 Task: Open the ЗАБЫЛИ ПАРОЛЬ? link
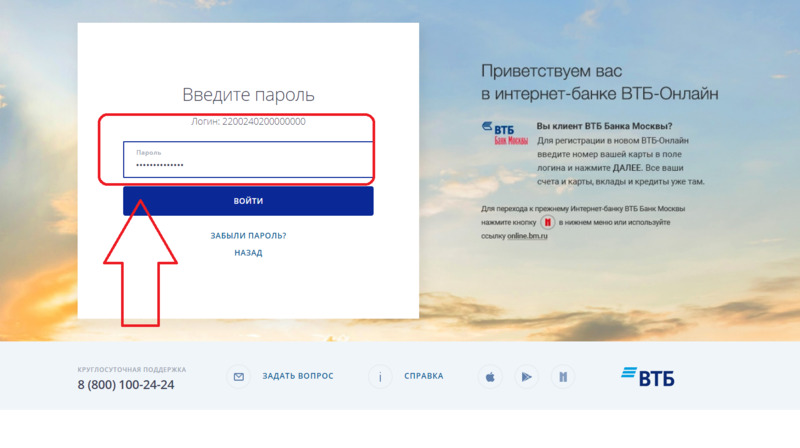248,236
